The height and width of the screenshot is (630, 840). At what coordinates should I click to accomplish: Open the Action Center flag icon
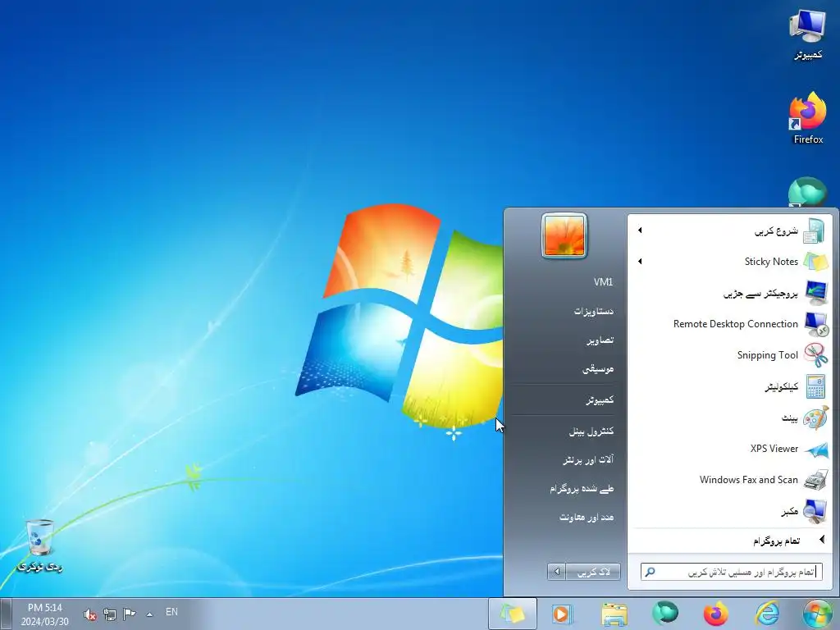tap(129, 614)
